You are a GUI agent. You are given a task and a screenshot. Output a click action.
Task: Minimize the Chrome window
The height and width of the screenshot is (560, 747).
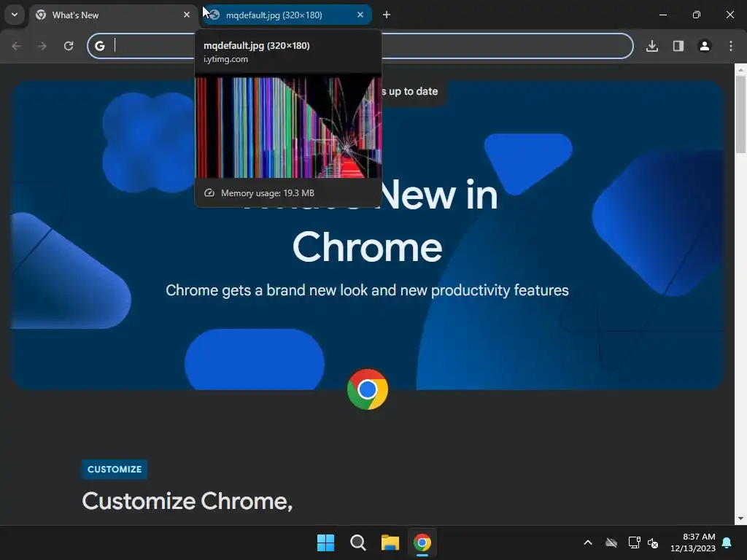tap(663, 15)
